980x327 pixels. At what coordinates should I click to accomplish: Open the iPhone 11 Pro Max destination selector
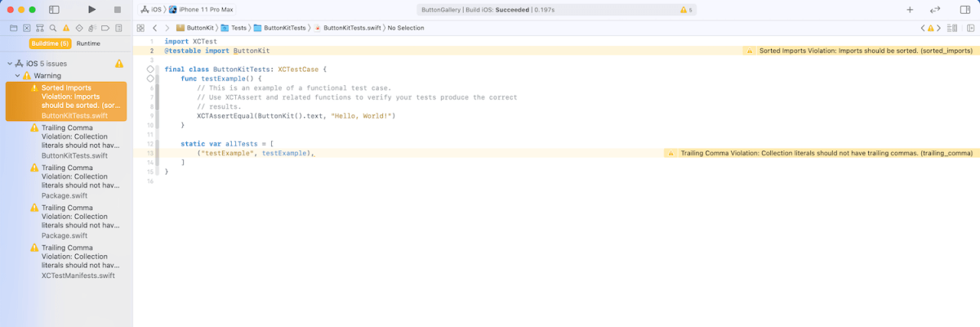tap(205, 10)
